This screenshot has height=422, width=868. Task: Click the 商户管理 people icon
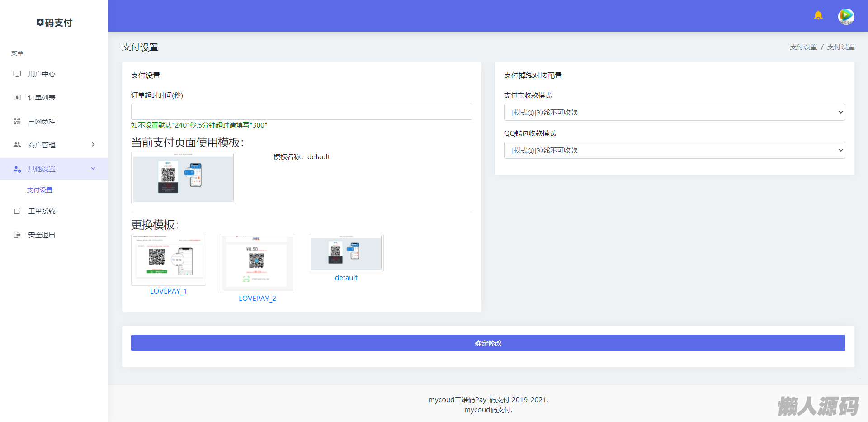click(x=17, y=145)
